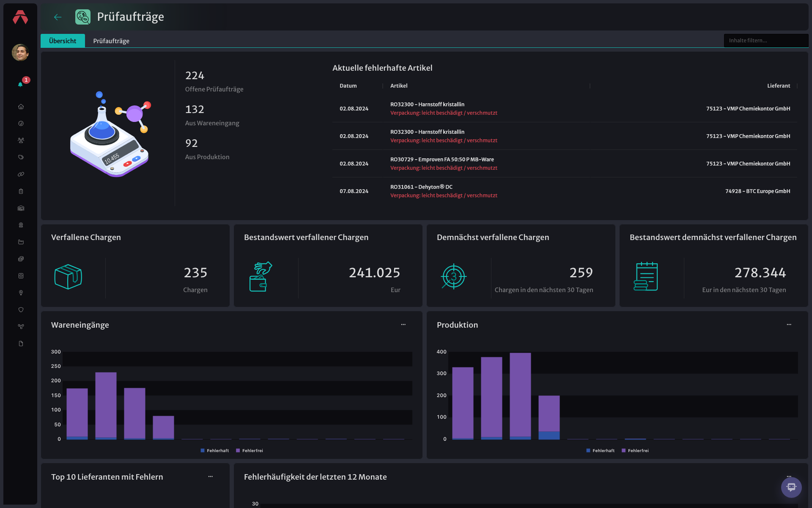Click the 224 Offene Prüfaufträge figure
Screen dimensions: 812x508
click(x=195, y=75)
